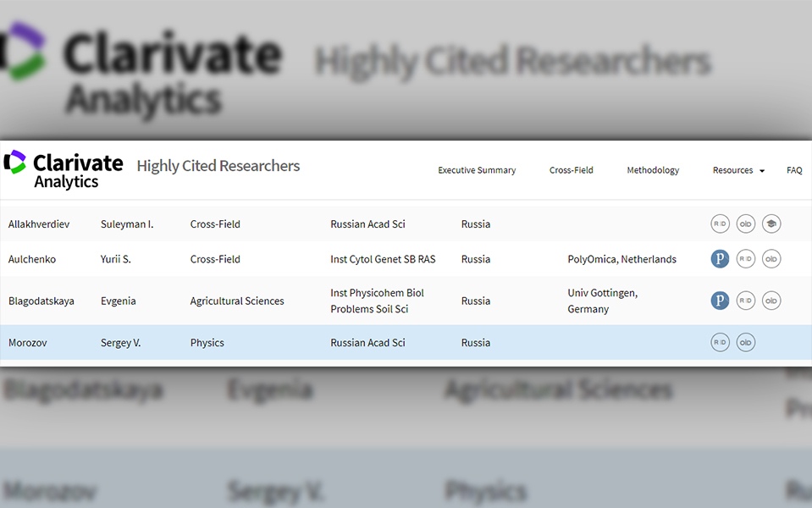Viewport: 812px width, 508px height.
Task: Open ResearcherID icon for Morozov
Action: [x=720, y=342]
